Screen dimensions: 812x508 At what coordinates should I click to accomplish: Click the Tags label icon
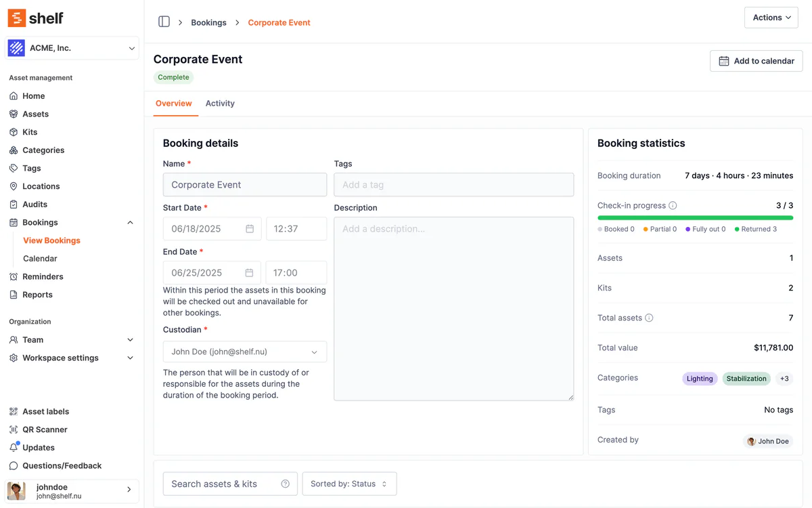point(14,168)
